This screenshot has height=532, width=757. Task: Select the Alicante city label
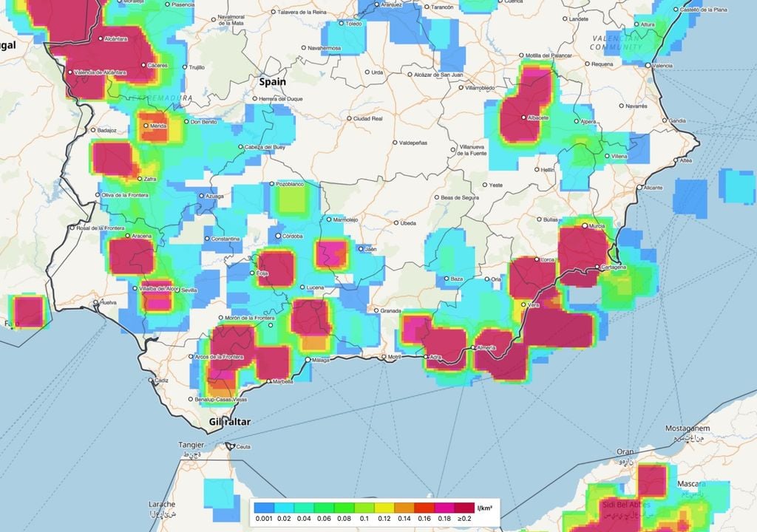coord(653,188)
